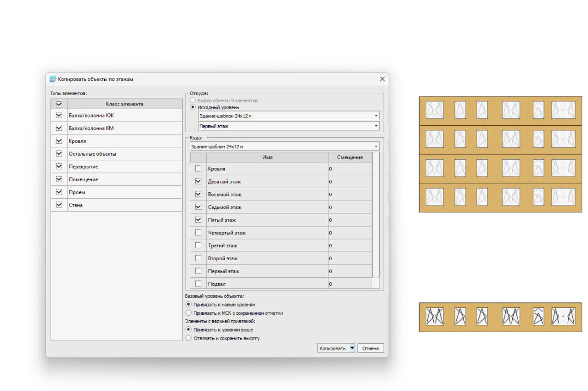Select the Исходный уровень radio option
The image size is (588, 391).
pyautogui.click(x=193, y=107)
